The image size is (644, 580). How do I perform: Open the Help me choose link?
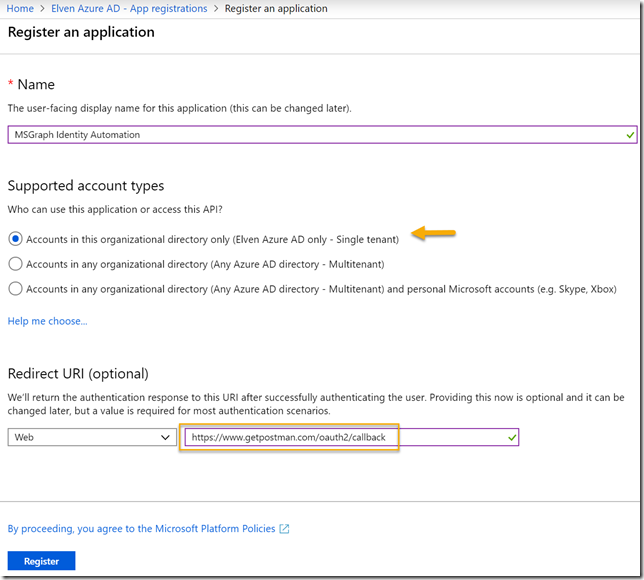click(x=47, y=321)
